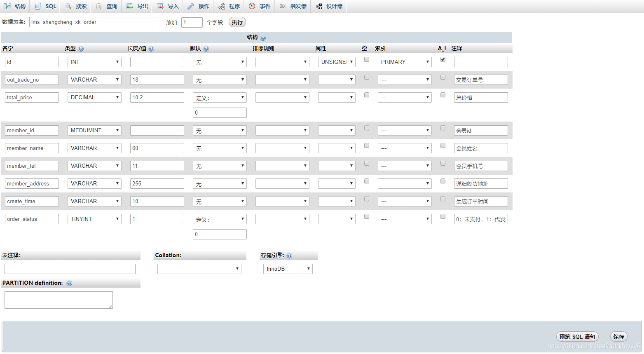644x354 pixels.
Task: Toggle null checkbox for member_id row
Action: (x=367, y=128)
